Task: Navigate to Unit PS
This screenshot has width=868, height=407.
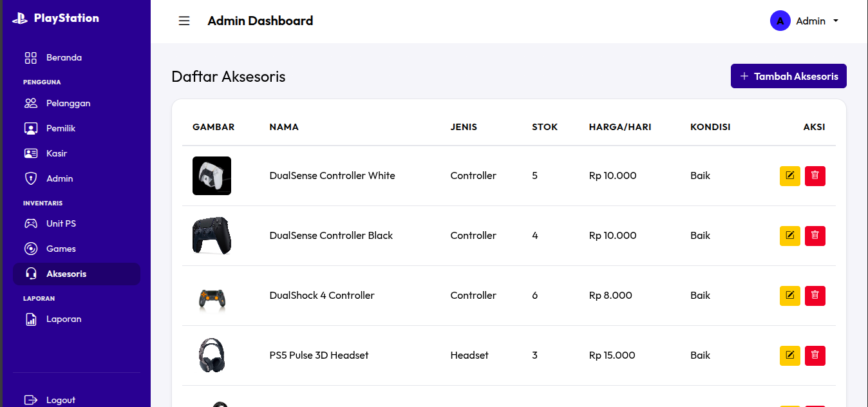Action: coord(77,224)
